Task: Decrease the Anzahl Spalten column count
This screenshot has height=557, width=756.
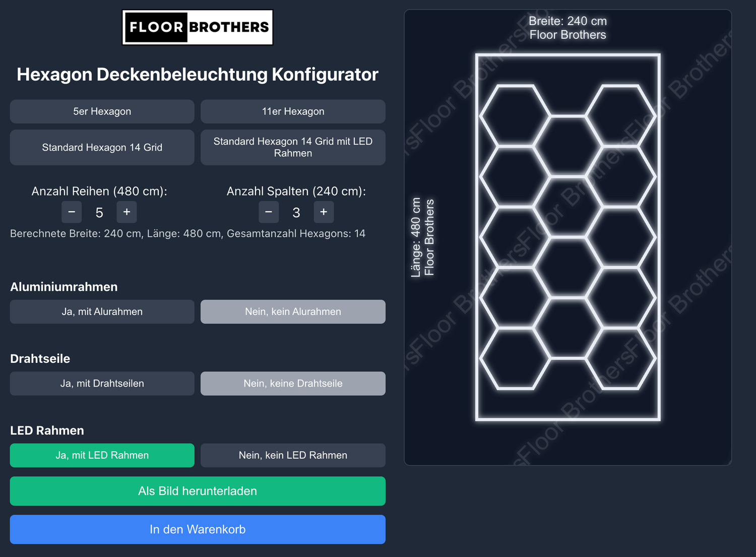Action: (x=269, y=212)
